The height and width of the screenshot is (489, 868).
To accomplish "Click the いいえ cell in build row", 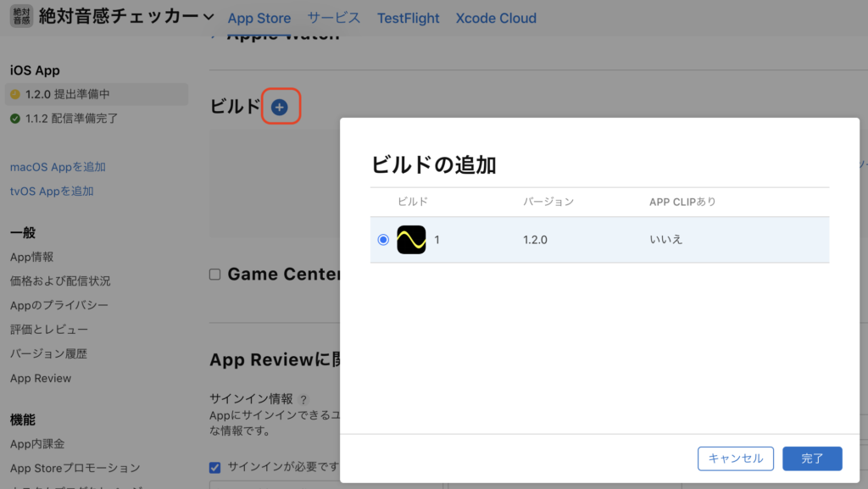I will tap(666, 240).
